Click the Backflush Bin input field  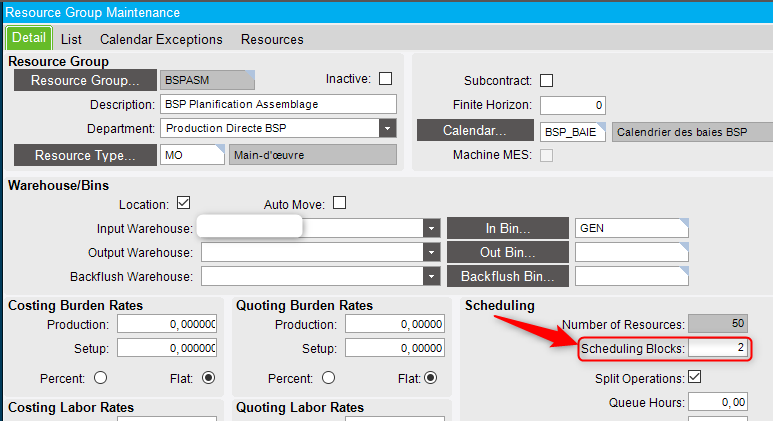[632, 277]
